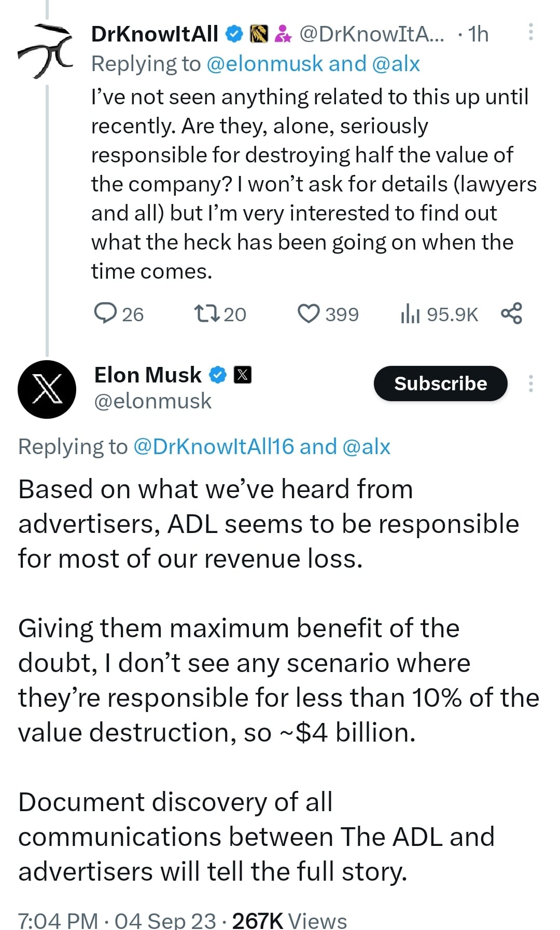Tap the 7:04 PM 04 Sep 23 timestamp
The image size is (560, 930).
[117, 920]
